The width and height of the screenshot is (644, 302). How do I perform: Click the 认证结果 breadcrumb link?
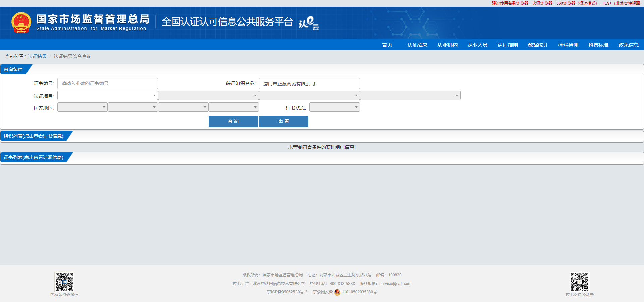point(37,56)
